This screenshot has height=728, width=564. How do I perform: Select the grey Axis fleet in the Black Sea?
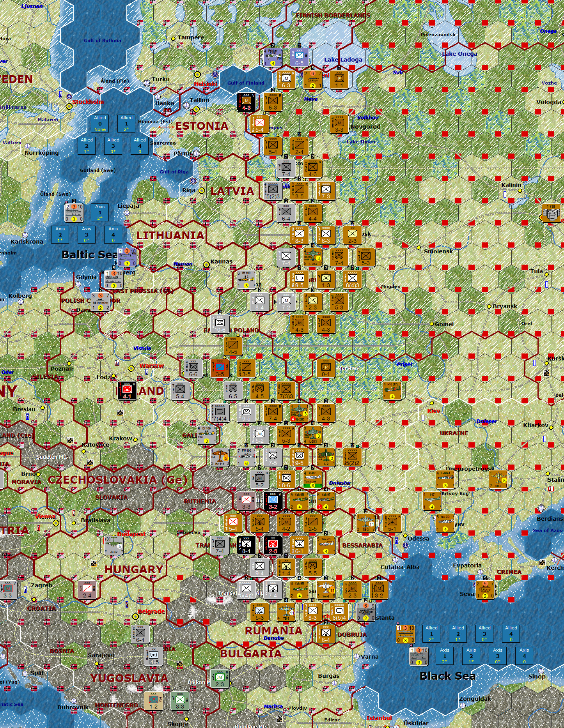(x=419, y=657)
